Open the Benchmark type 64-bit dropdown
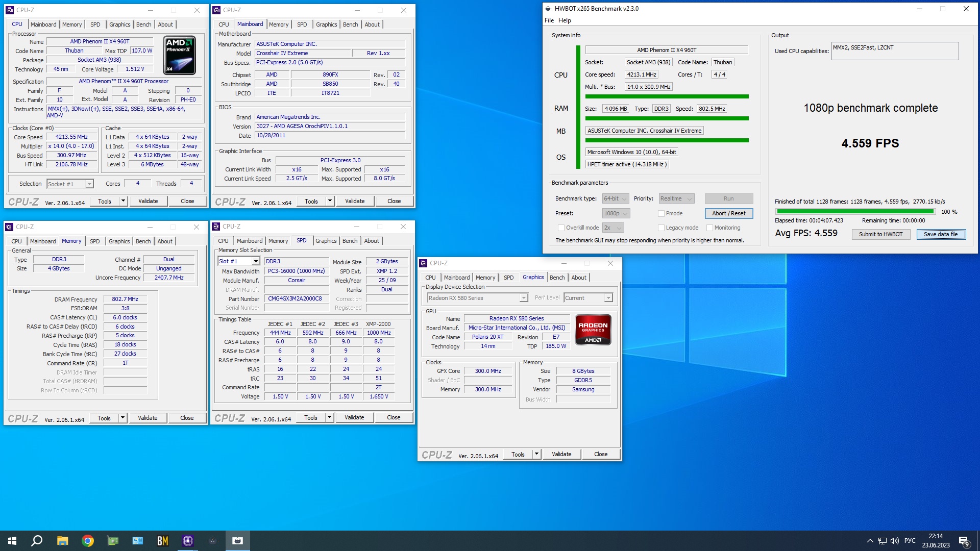This screenshot has width=980, height=551. [616, 199]
